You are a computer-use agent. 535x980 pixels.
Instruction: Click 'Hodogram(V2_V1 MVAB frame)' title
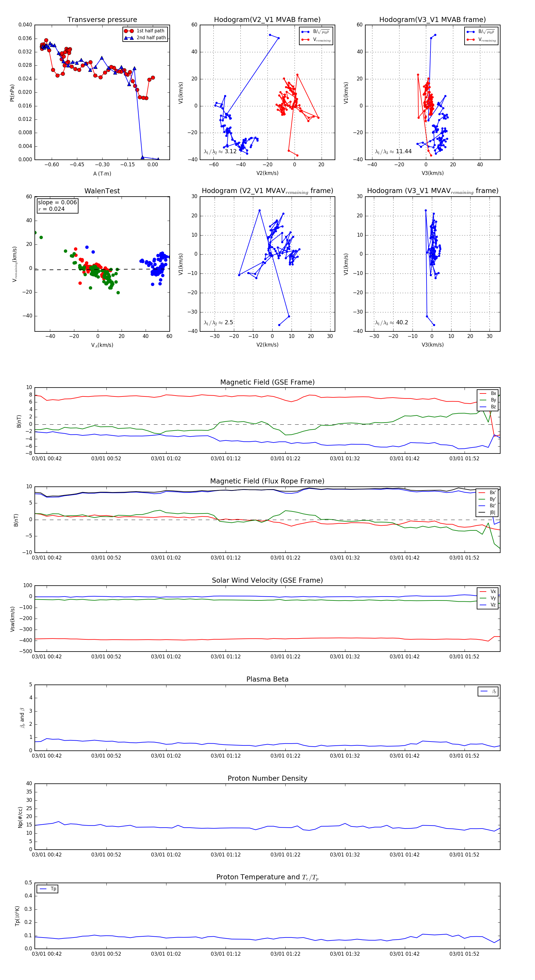pyautogui.click(x=267, y=20)
